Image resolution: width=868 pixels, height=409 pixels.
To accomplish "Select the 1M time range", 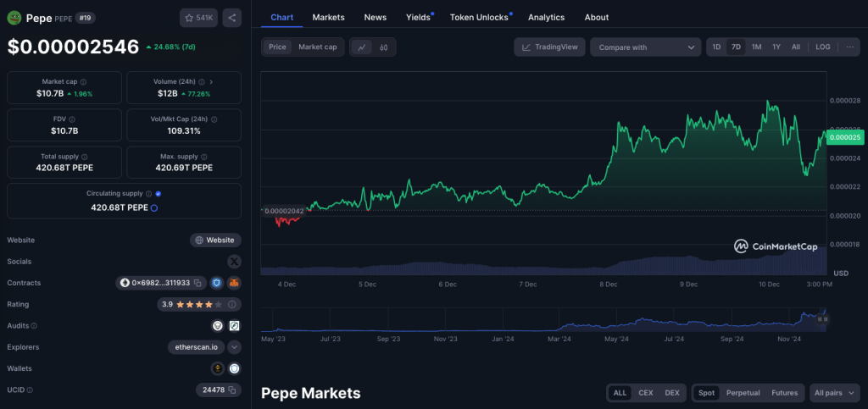I will pos(756,47).
